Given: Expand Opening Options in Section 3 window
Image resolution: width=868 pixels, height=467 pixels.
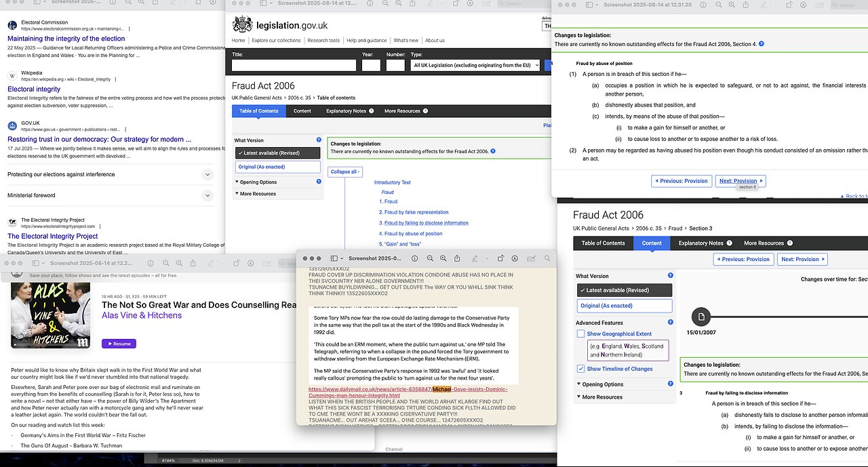Looking at the screenshot, I should 600,384.
